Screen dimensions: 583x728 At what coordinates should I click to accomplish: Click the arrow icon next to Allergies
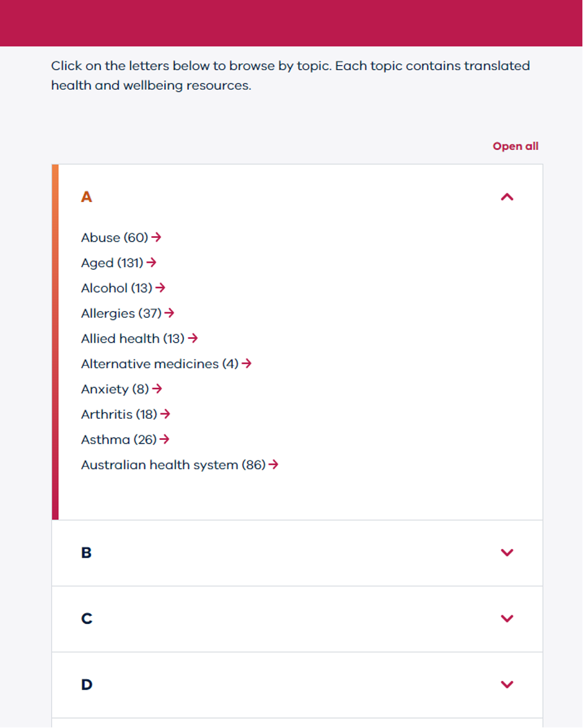pos(169,314)
